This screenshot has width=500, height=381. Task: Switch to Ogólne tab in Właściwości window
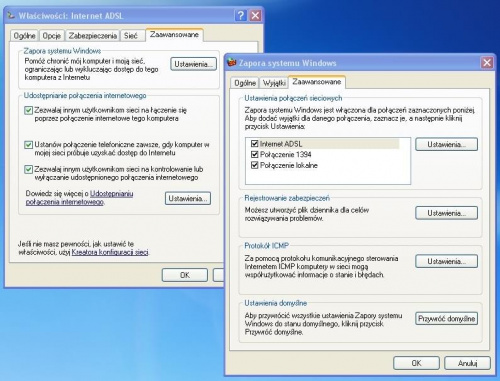click(x=25, y=36)
